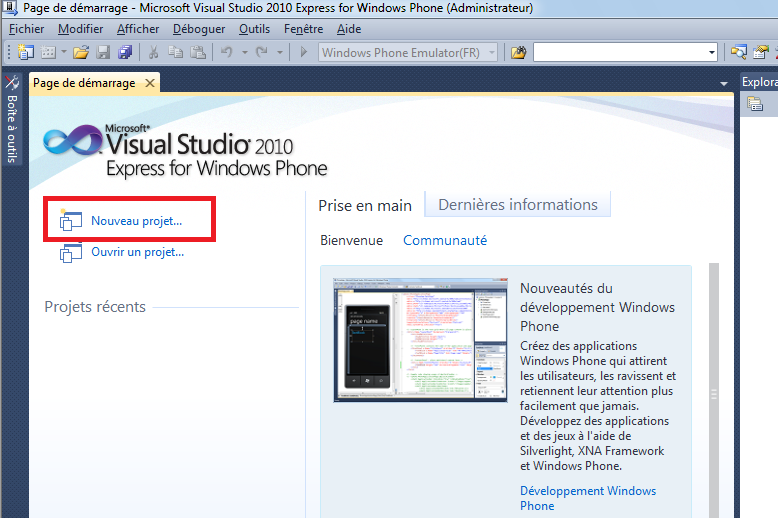
Task: Open the Fichier menu
Action: pos(26,29)
